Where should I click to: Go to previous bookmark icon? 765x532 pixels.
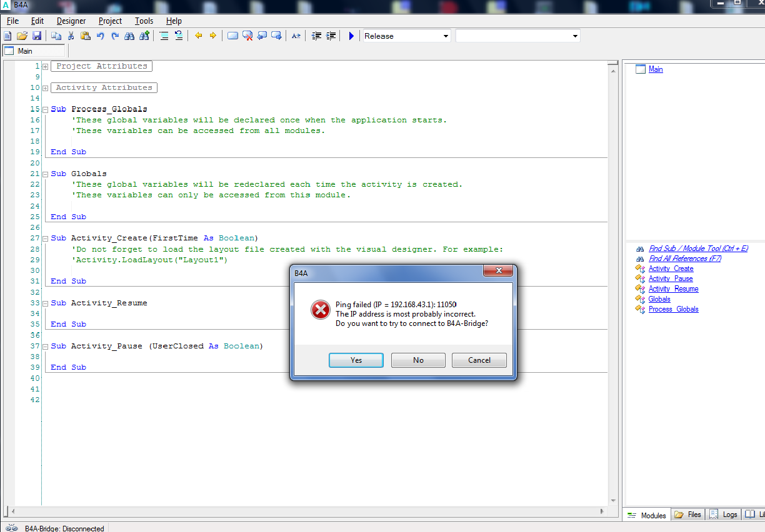(262, 36)
